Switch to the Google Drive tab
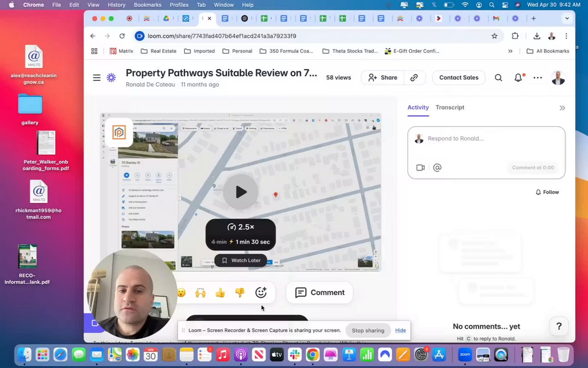Image resolution: width=588 pixels, height=368 pixels. 166,18
